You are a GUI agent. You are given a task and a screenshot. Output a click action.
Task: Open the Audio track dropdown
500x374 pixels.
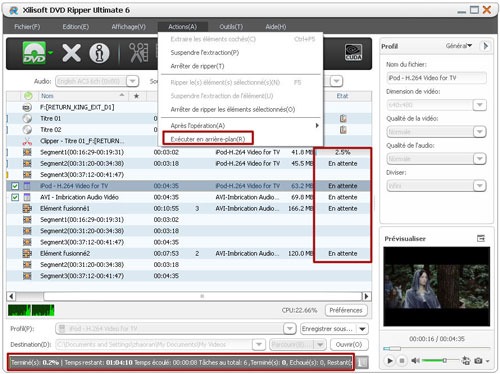[132, 81]
